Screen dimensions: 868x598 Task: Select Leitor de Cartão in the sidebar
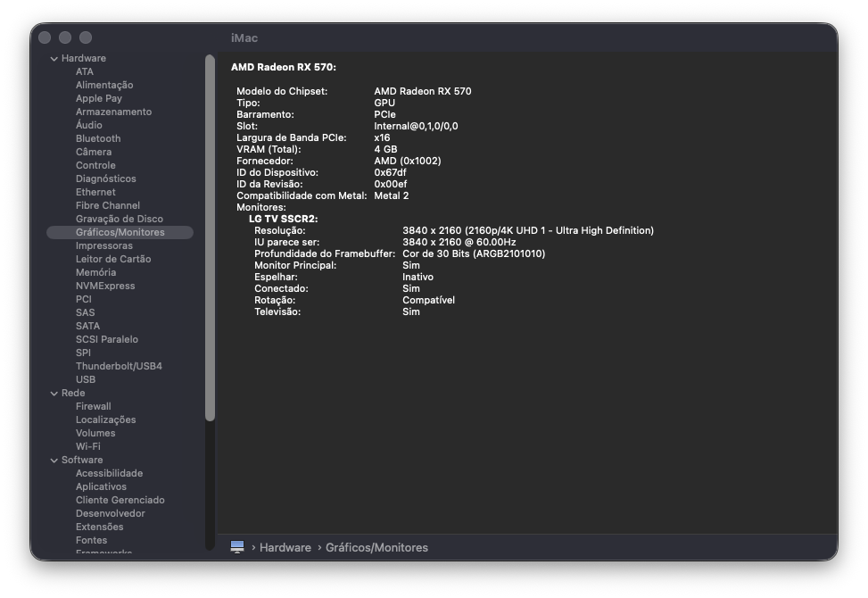tap(113, 259)
